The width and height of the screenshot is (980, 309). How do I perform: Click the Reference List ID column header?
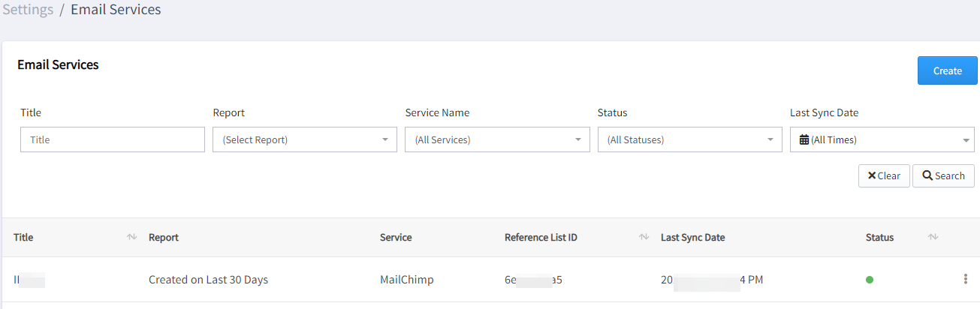(541, 237)
